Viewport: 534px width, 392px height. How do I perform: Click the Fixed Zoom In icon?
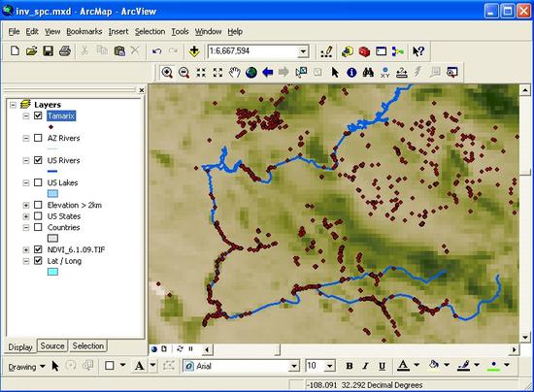pos(201,73)
